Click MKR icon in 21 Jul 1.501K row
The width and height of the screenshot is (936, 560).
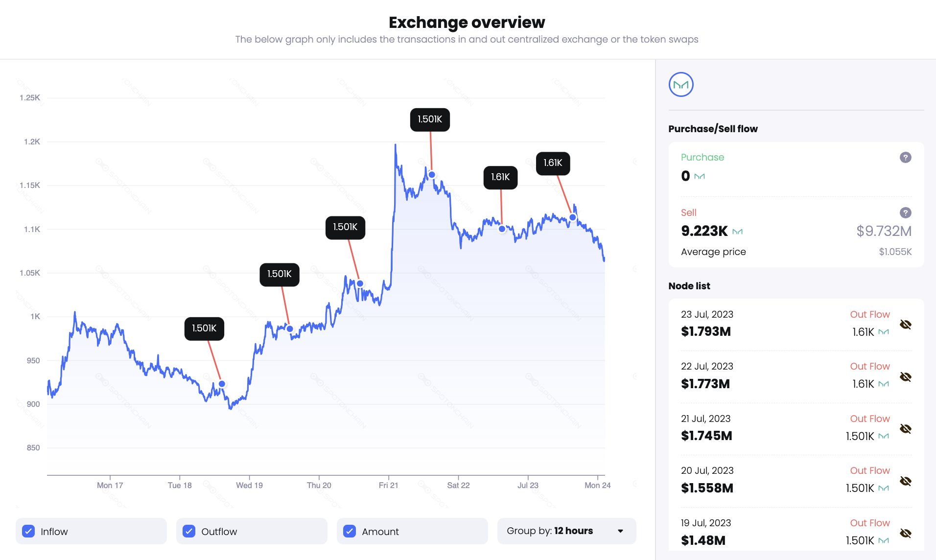pos(884,436)
